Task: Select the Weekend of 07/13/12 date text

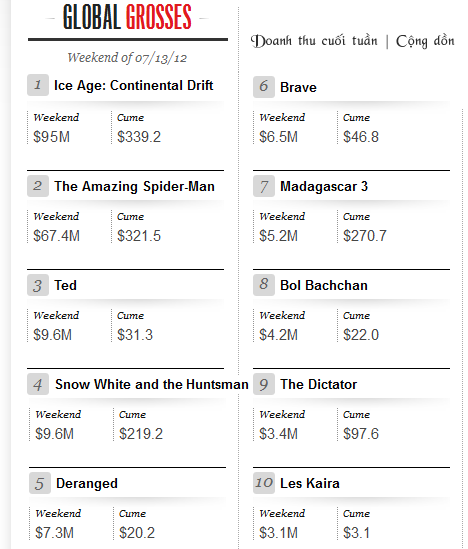Action: pos(127,58)
